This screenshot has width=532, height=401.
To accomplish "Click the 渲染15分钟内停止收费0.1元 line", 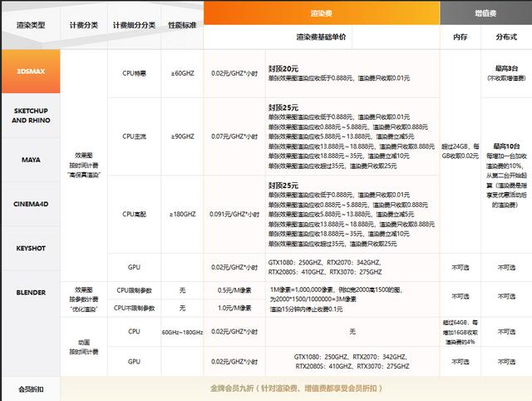I will (306, 309).
